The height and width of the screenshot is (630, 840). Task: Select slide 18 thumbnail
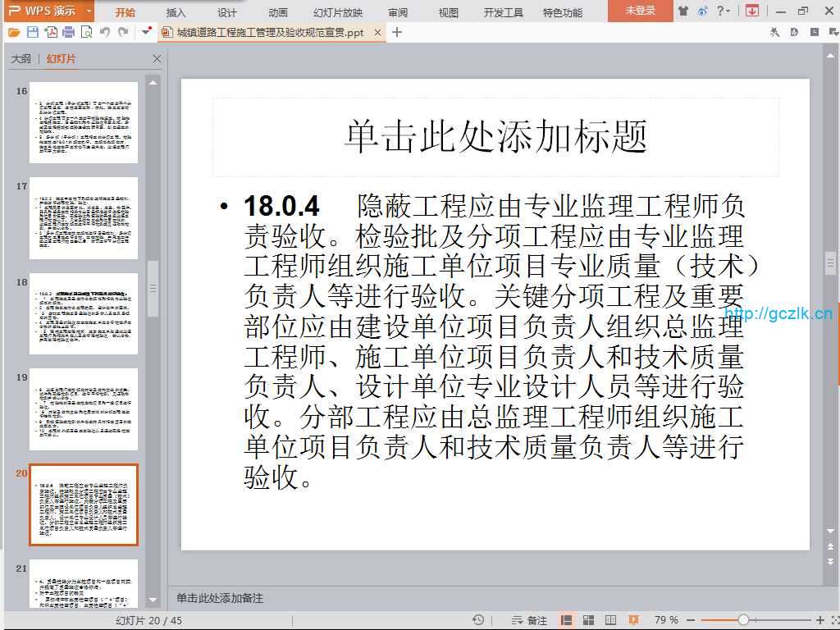tap(84, 314)
